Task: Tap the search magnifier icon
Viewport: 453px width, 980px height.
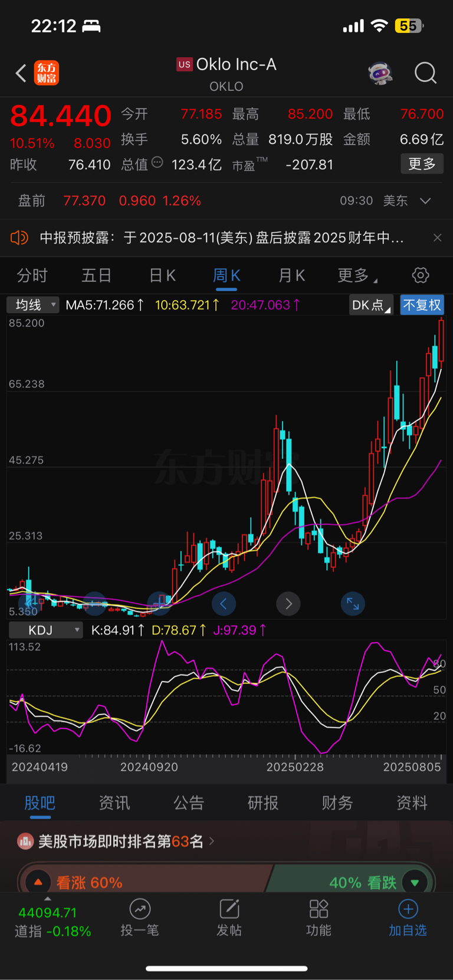Action: (x=425, y=73)
